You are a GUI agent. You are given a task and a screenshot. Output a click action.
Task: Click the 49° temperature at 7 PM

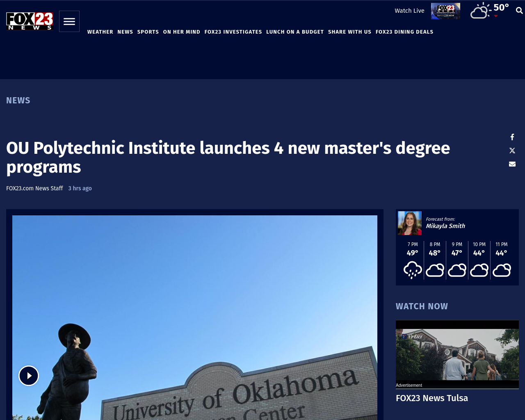coord(412,253)
